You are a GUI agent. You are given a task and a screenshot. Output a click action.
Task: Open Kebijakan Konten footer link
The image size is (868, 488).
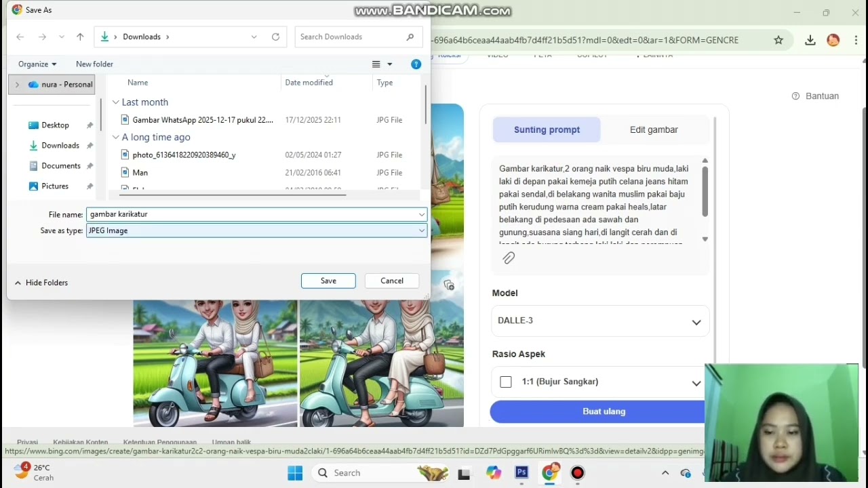coord(80,443)
